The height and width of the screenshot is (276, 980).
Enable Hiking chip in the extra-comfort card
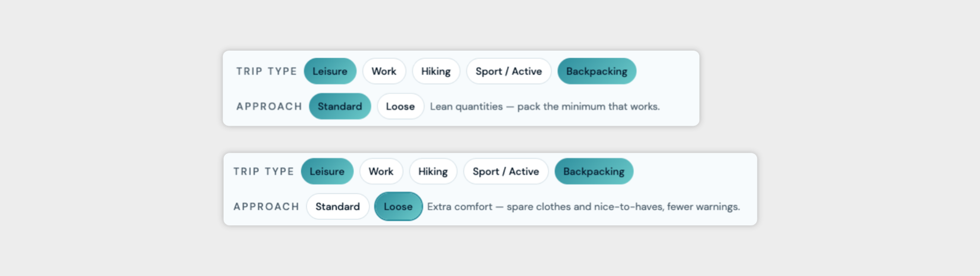[x=433, y=171]
